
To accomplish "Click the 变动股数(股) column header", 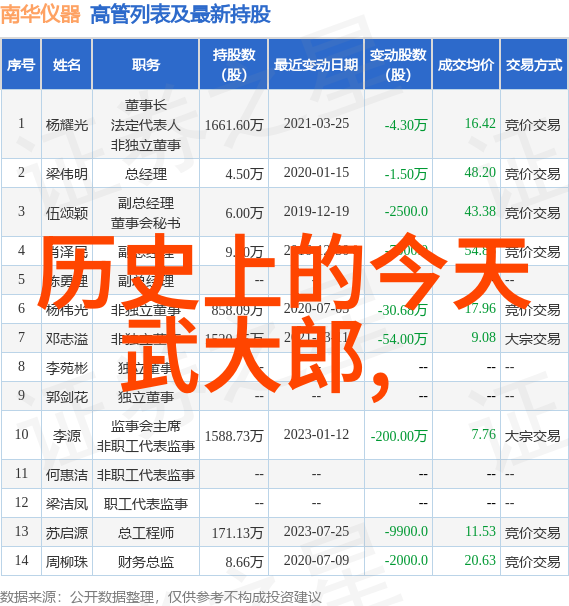I will pos(398,65).
